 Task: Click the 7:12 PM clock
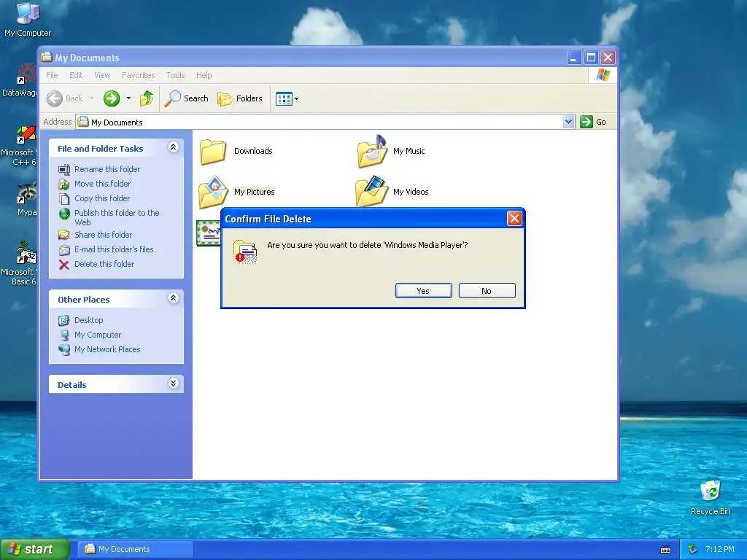point(719,550)
